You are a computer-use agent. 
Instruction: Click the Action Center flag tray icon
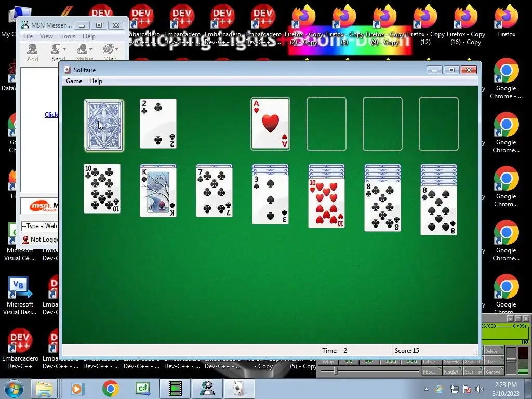(467, 389)
